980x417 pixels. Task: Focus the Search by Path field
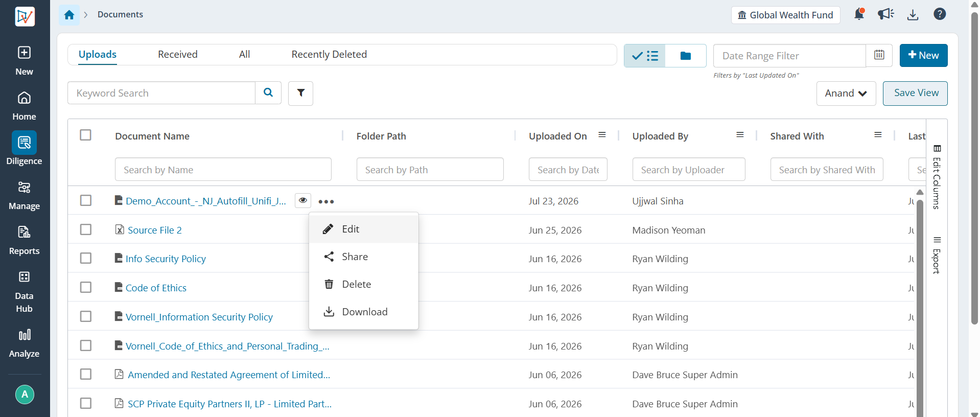[x=430, y=169]
